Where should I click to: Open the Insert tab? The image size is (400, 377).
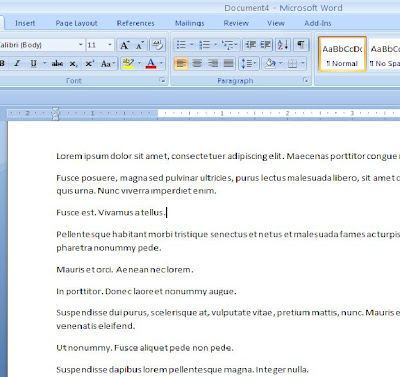pyautogui.click(x=25, y=23)
